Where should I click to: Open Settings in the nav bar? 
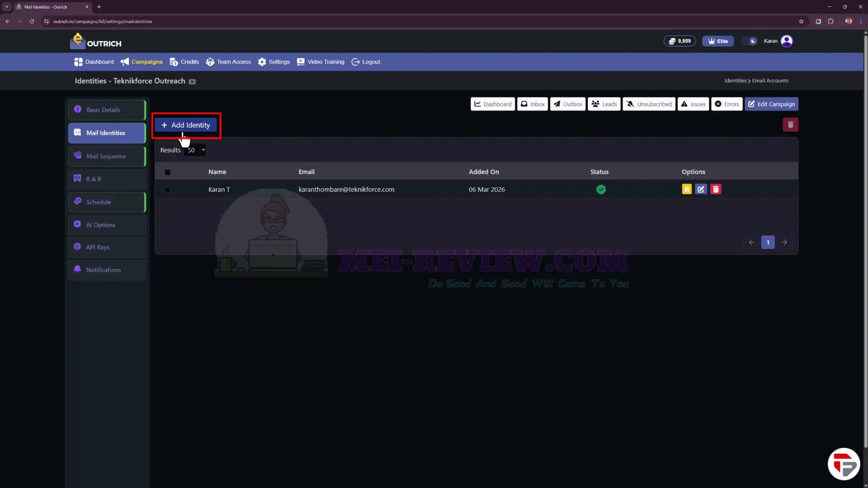point(274,62)
